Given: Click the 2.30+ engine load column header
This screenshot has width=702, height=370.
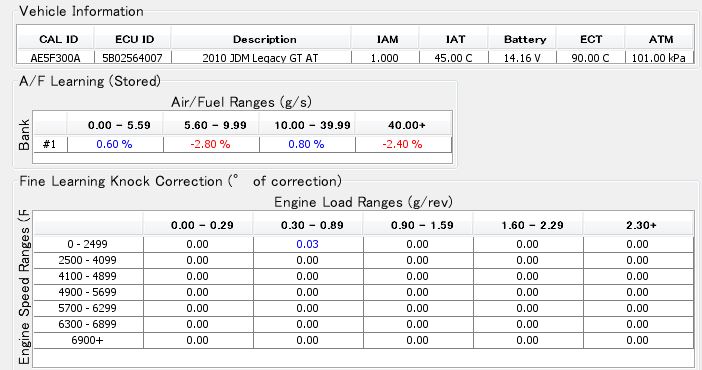Looking at the screenshot, I should (641, 225).
